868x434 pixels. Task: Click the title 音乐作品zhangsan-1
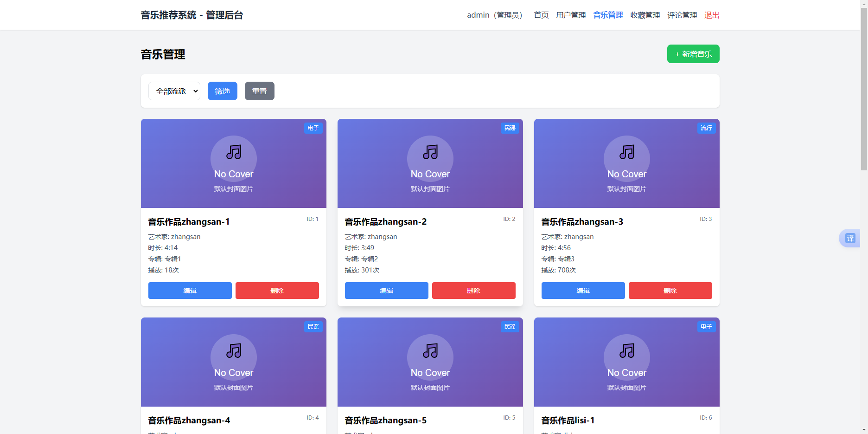pos(189,222)
